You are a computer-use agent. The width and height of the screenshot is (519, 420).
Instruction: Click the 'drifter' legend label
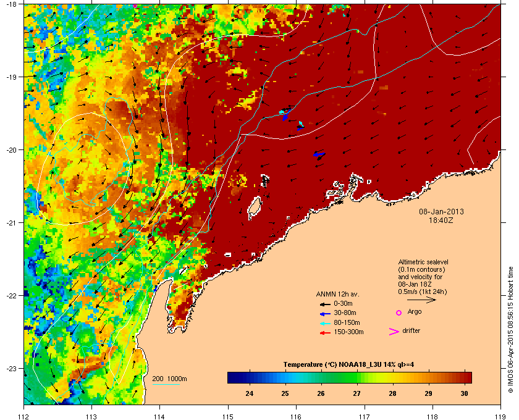[411, 330]
